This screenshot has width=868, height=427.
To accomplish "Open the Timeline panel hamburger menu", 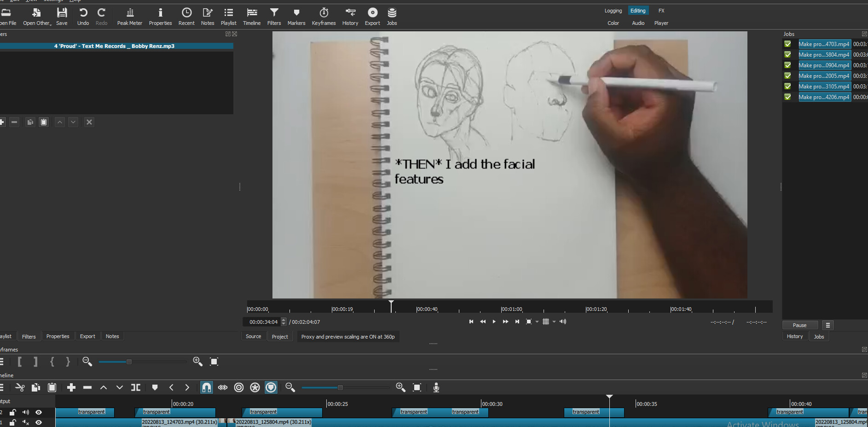I will [x=2, y=387].
